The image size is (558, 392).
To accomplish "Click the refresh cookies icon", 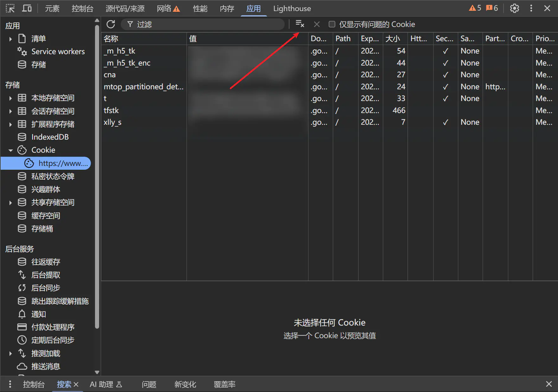I will point(111,24).
